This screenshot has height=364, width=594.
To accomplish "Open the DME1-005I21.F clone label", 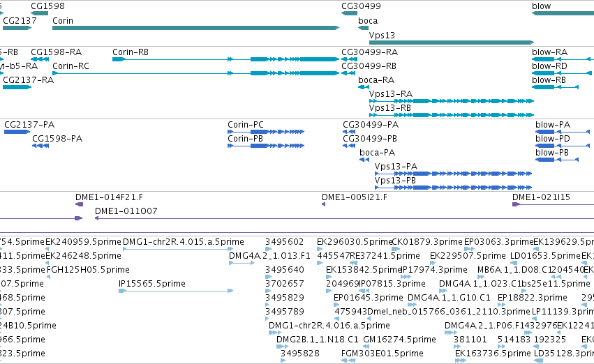I will pyautogui.click(x=355, y=197).
